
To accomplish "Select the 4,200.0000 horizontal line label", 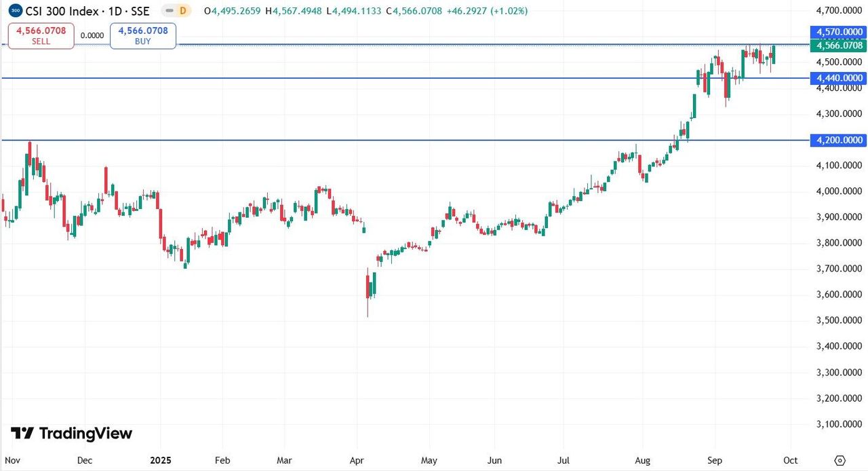I will pyautogui.click(x=839, y=140).
